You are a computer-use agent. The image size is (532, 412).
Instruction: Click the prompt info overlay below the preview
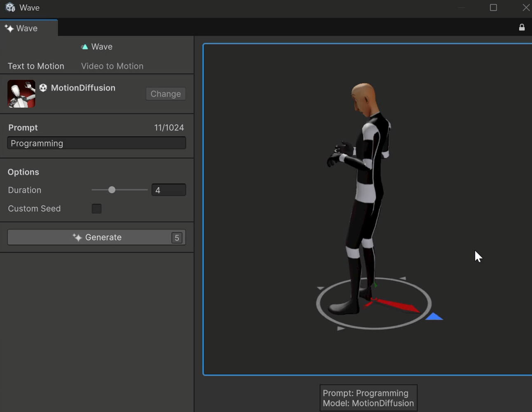pyautogui.click(x=368, y=398)
